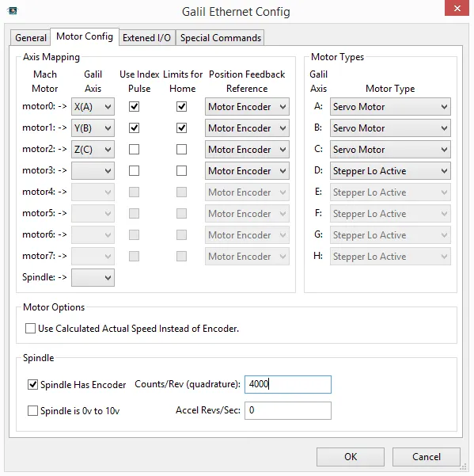Open the Spindle Galil Axis dropdown

point(93,277)
